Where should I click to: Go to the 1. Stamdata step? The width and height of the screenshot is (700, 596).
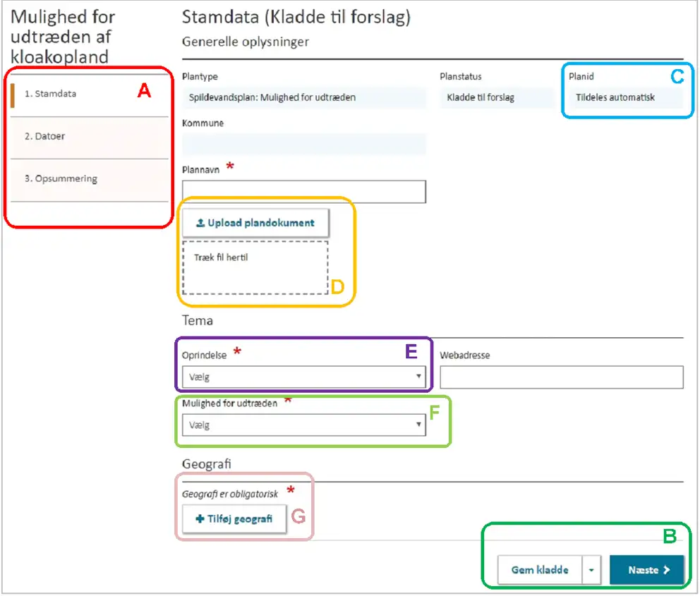[x=51, y=93]
